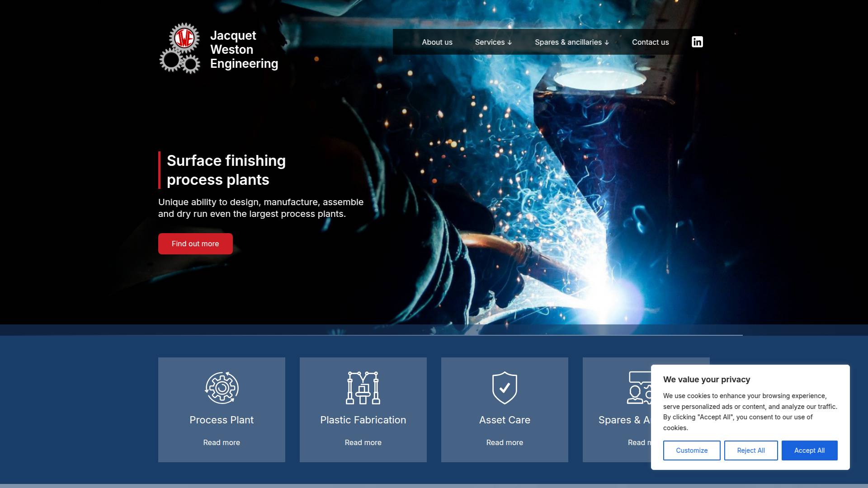The image size is (868, 488).
Task: Reject All cookies
Action: click(750, 450)
